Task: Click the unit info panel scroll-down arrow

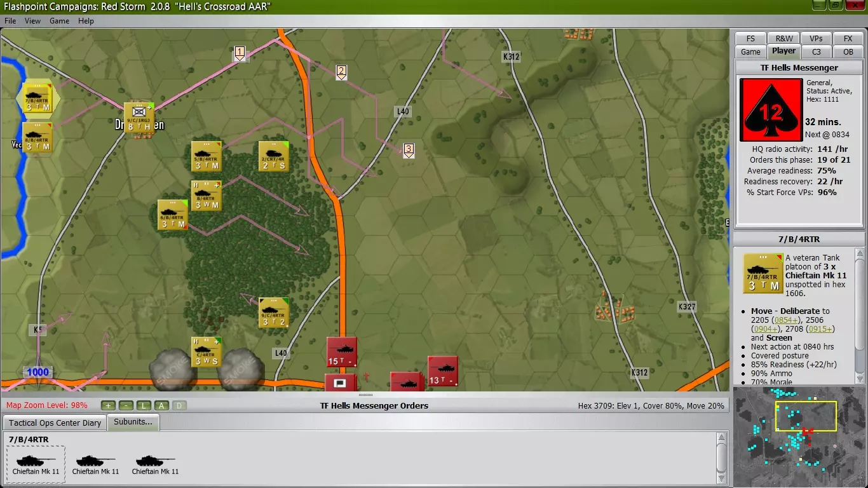Action: (860, 378)
